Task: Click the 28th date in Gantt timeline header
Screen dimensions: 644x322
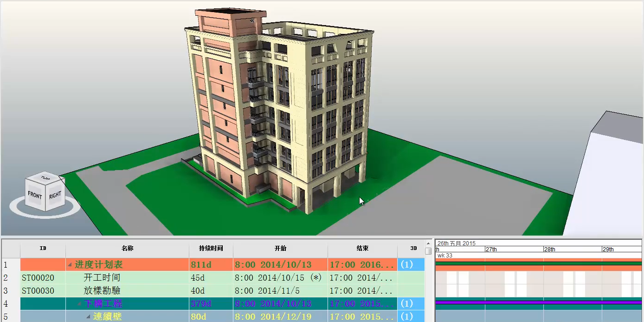Action: coord(550,250)
